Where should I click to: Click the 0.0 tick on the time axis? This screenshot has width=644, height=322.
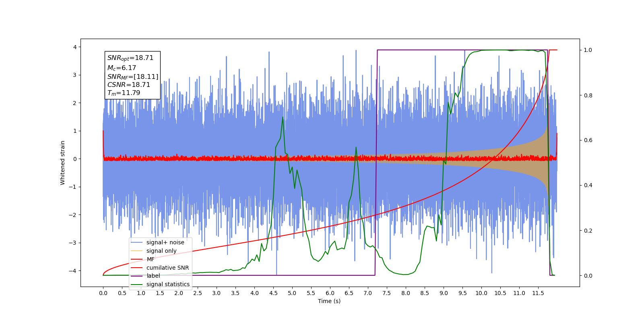pyautogui.click(x=103, y=293)
